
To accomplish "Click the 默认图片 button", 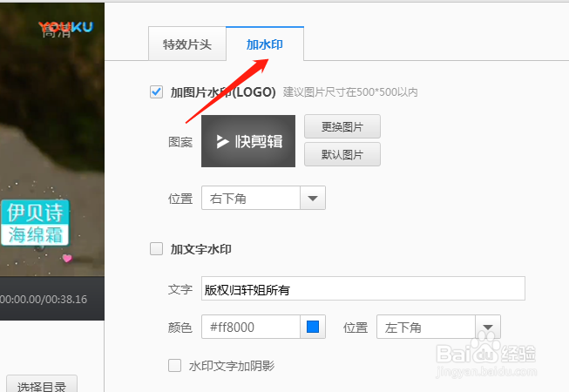I will pyautogui.click(x=342, y=154).
